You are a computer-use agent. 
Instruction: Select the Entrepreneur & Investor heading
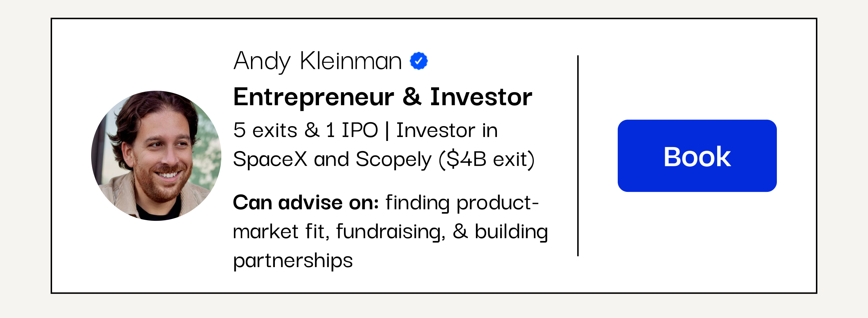pos(383,97)
